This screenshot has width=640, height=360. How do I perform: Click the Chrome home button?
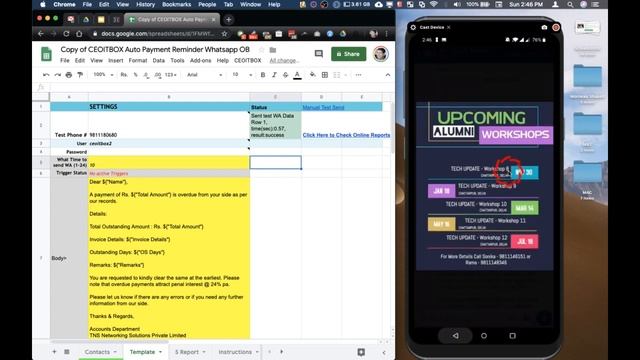pyautogui.click(x=79, y=34)
